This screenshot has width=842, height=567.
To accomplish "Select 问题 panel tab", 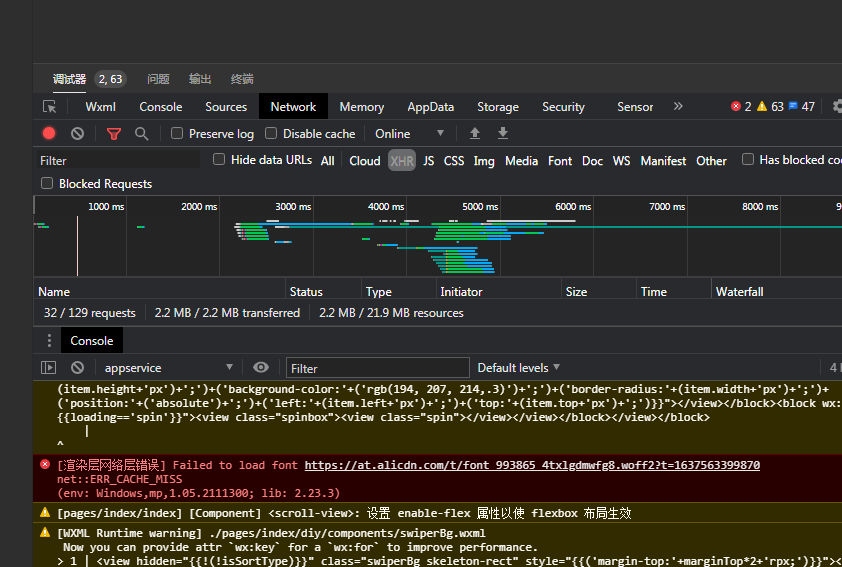I will click(x=158, y=79).
